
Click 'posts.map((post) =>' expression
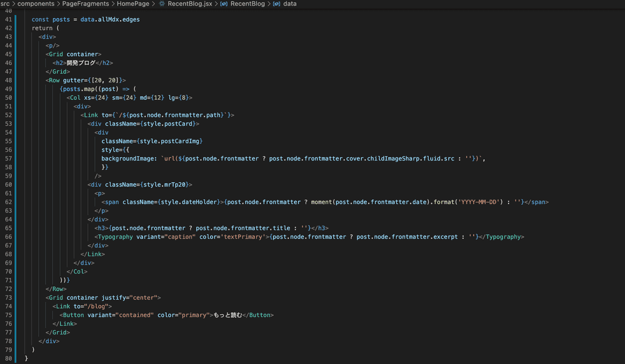click(96, 89)
